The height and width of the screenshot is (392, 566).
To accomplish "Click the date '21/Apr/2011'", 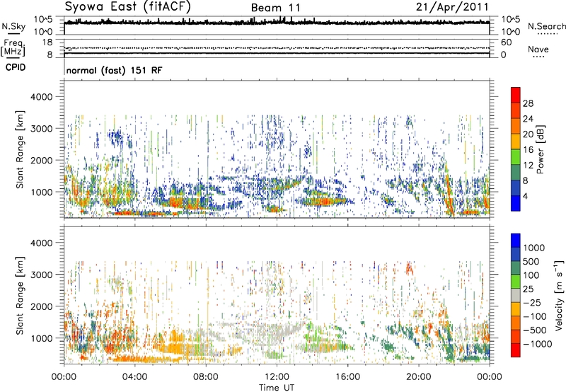I will coord(452,7).
